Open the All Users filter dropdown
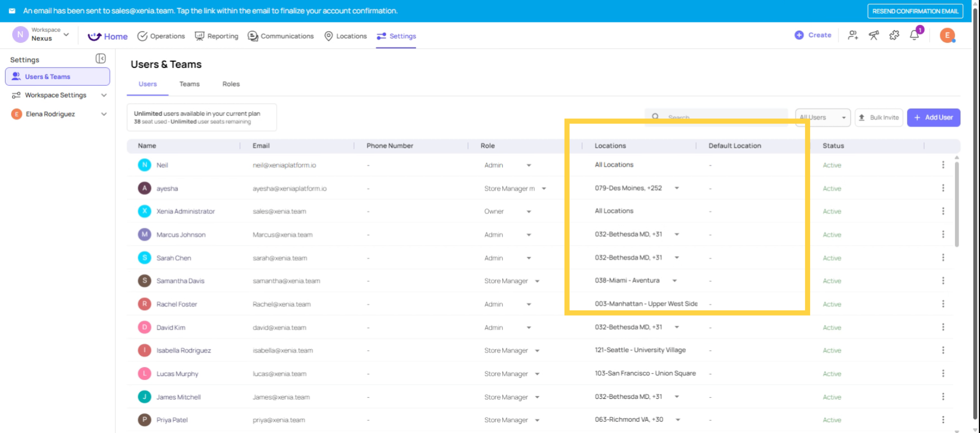The height and width of the screenshot is (433, 980). coord(823,117)
